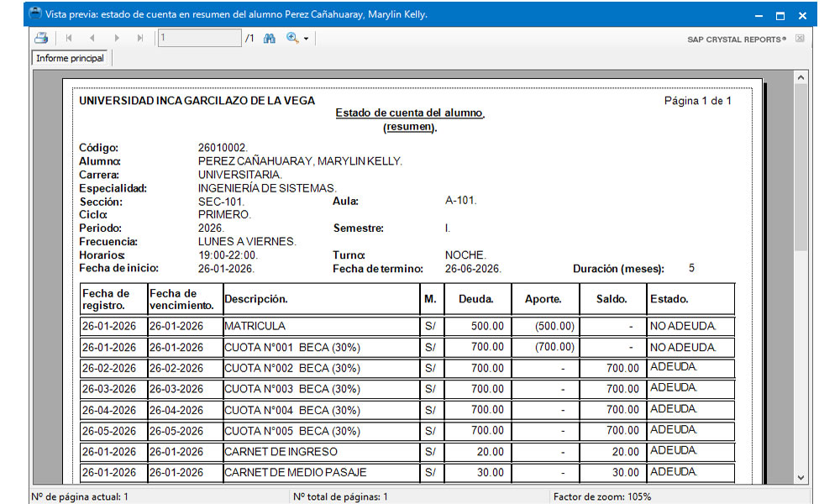The image size is (840, 504).
Task: Click the 'LUNES A VIERNES' frequency value
Action: pos(247,242)
